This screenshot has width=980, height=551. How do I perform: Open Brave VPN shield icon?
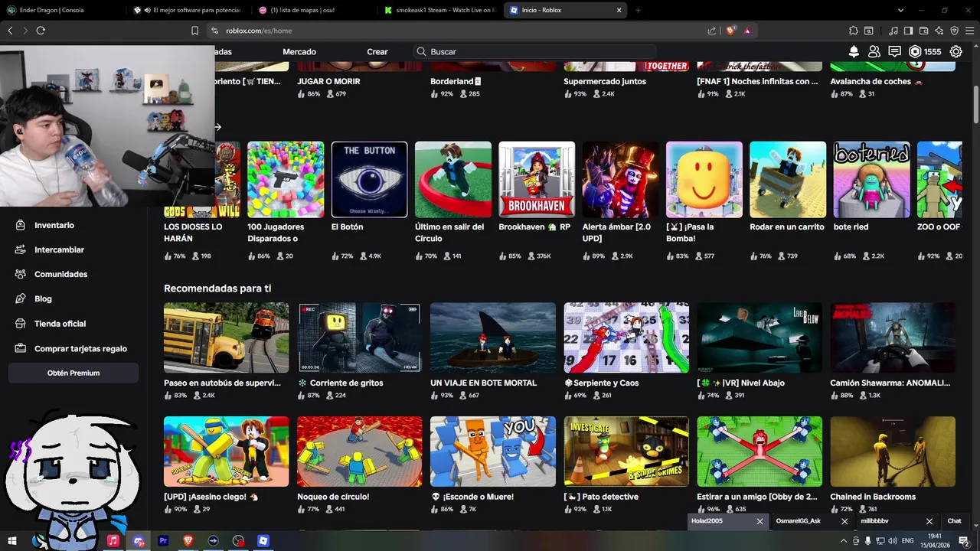954,31
